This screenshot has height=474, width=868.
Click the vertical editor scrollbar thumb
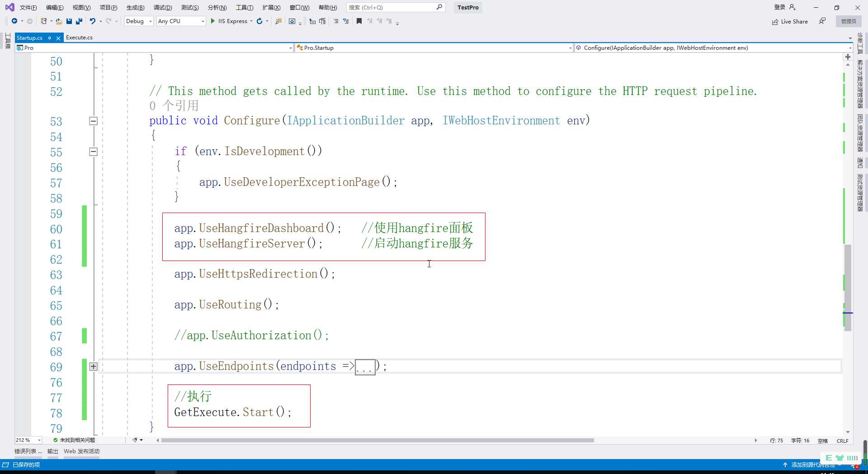point(848,288)
